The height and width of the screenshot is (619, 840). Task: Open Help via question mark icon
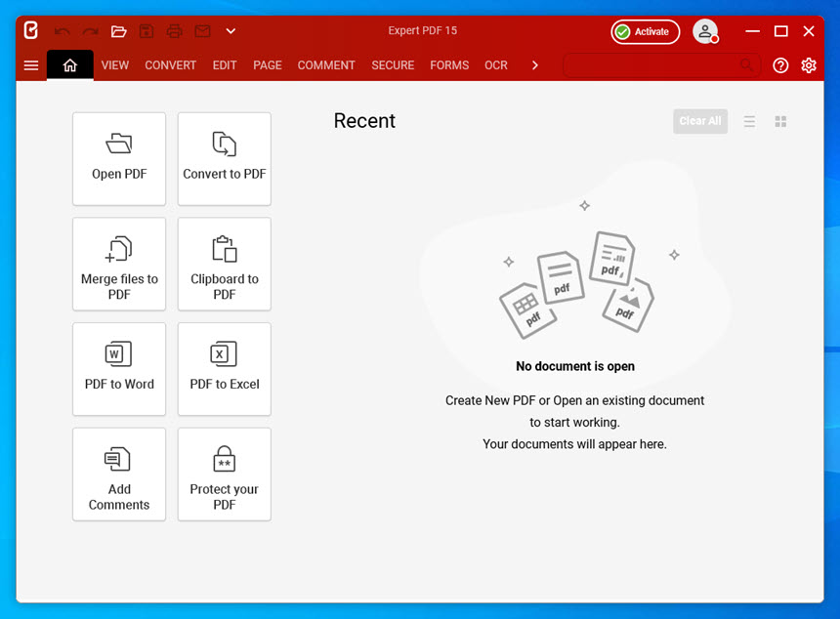tap(780, 65)
